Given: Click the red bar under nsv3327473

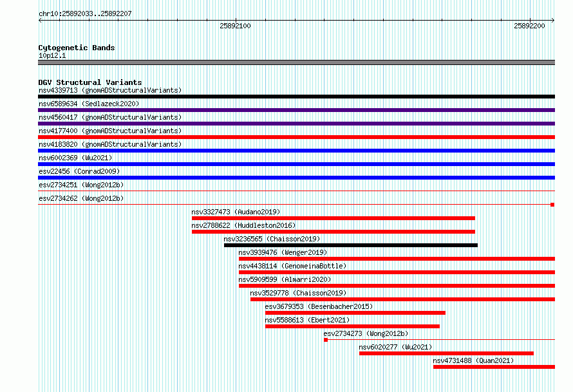Looking at the screenshot, I should (333, 218).
